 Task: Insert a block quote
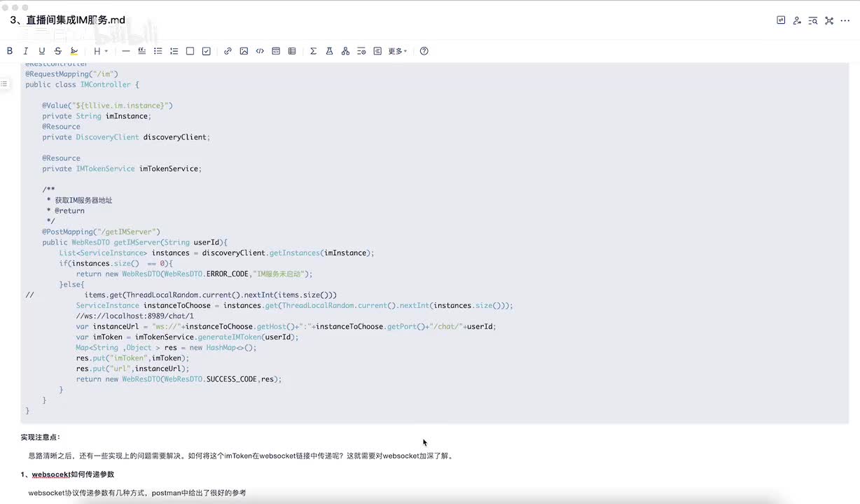coord(142,51)
